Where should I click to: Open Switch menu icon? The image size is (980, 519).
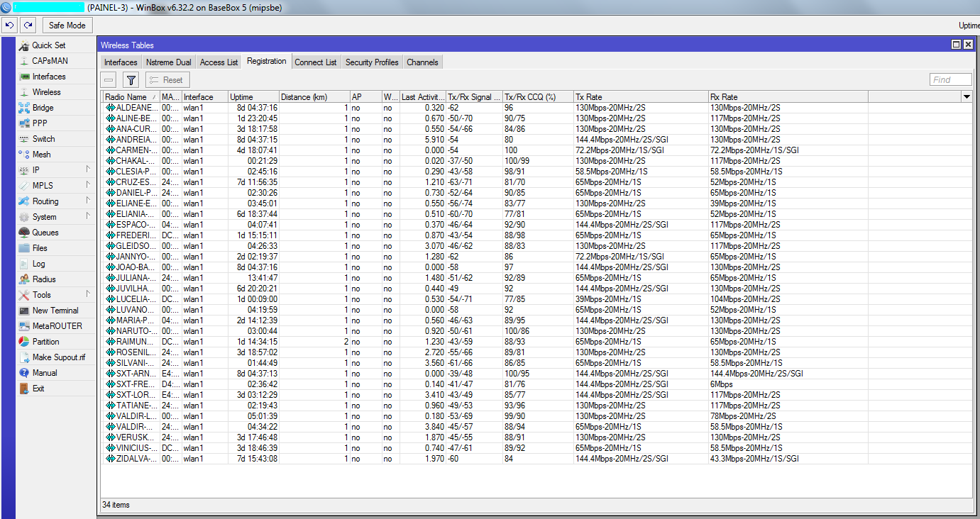[x=24, y=139]
